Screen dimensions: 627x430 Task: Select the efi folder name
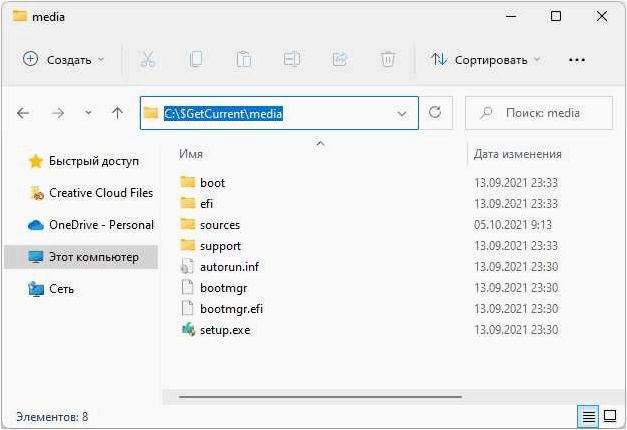pyautogui.click(x=206, y=204)
